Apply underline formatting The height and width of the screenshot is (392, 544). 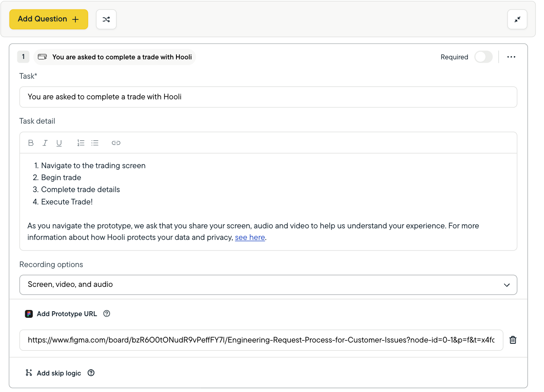click(x=59, y=143)
